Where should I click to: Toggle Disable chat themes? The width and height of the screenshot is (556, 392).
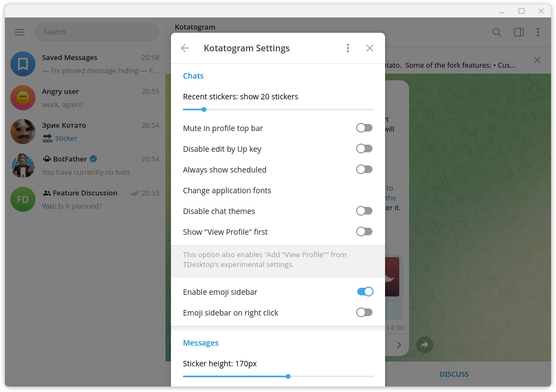click(364, 211)
